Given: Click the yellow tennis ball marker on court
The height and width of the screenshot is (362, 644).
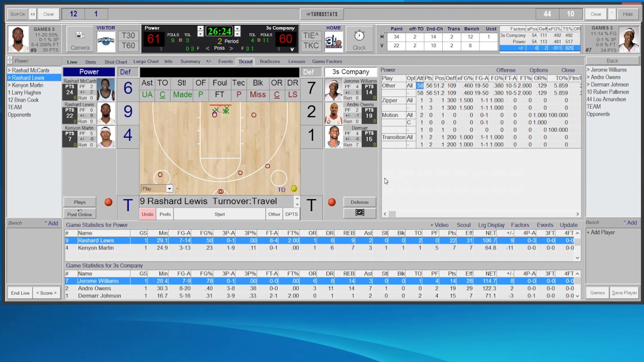Looking at the screenshot, I should coord(294,189).
